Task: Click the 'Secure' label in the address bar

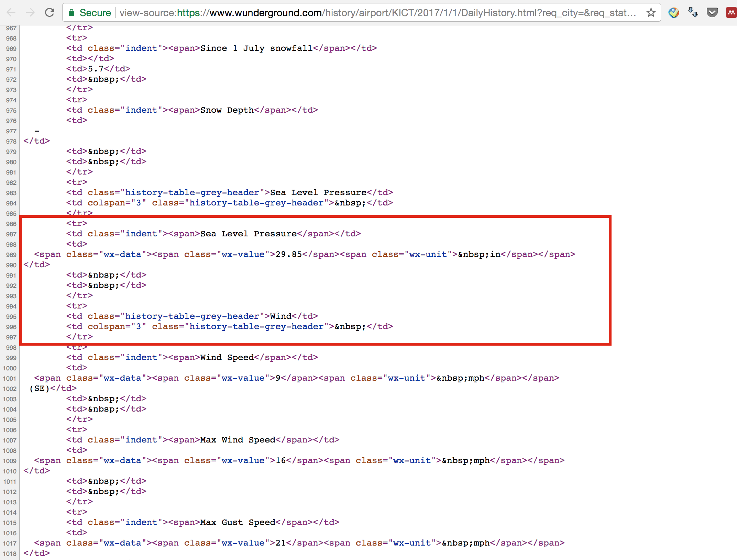Action: 95,13
